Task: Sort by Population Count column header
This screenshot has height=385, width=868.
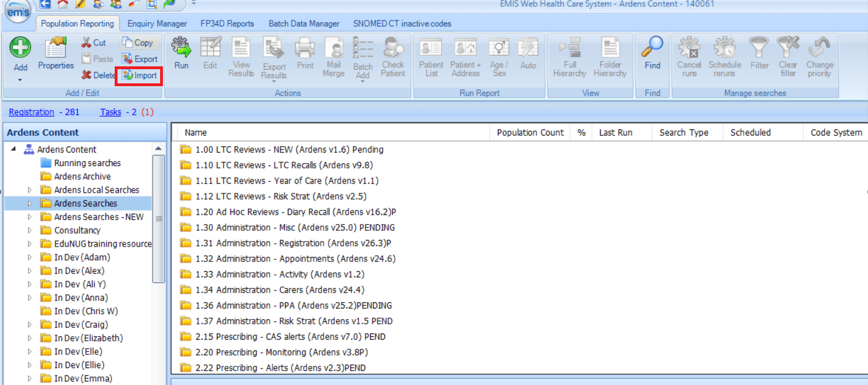Action: point(530,133)
